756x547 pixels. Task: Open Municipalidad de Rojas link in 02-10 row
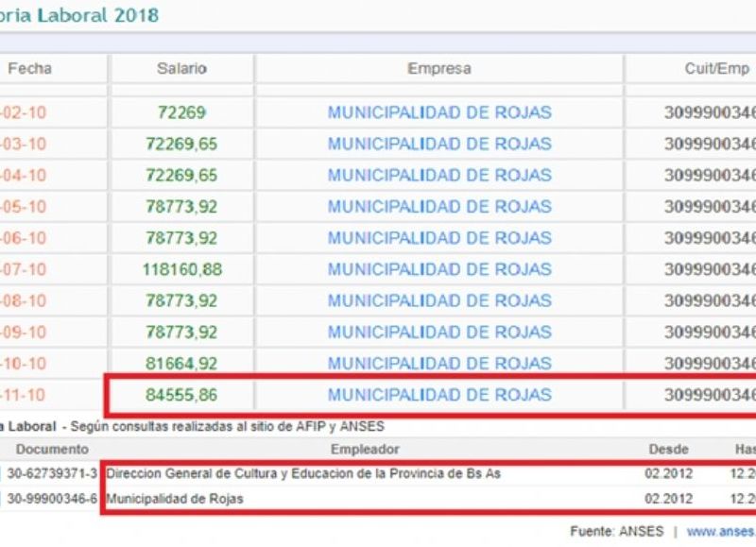pyautogui.click(x=439, y=112)
